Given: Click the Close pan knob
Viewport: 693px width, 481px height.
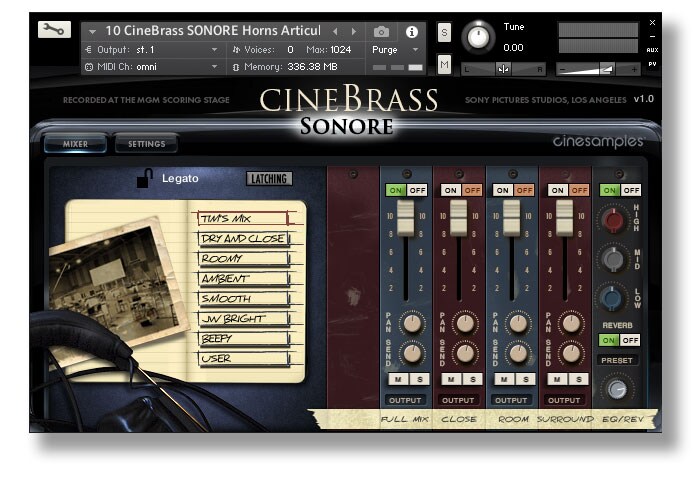Looking at the screenshot, I should tap(465, 323).
